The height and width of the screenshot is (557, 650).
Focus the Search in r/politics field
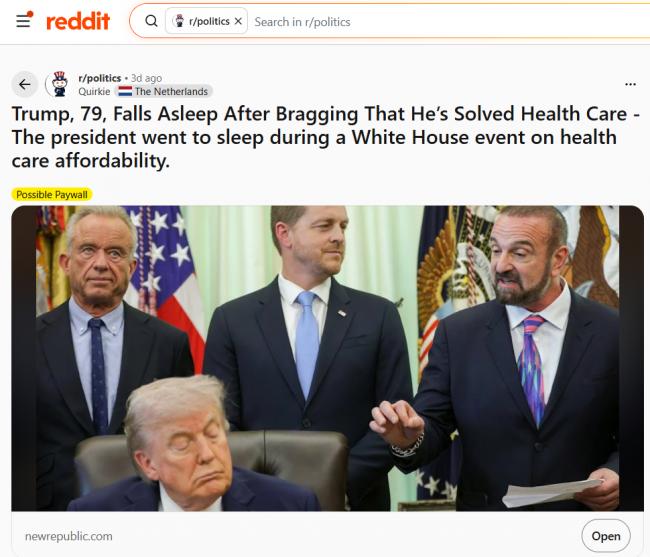click(450, 22)
